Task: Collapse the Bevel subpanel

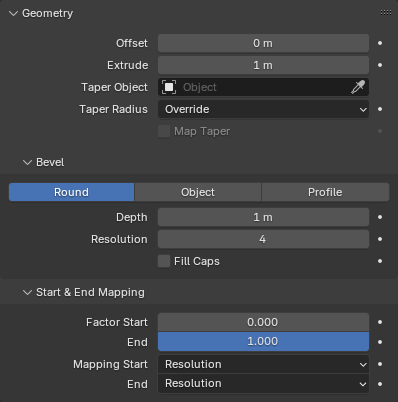Action: 27,162
